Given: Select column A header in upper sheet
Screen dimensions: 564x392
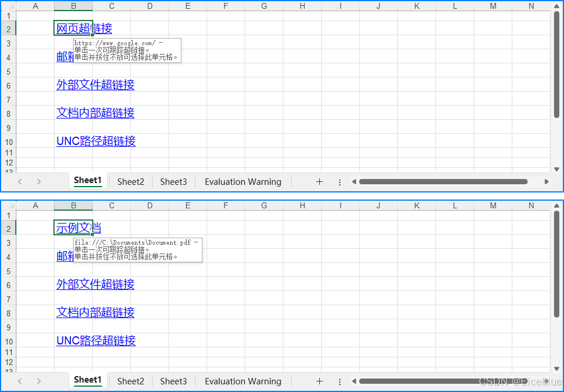Looking at the screenshot, I should pyautogui.click(x=35, y=6).
